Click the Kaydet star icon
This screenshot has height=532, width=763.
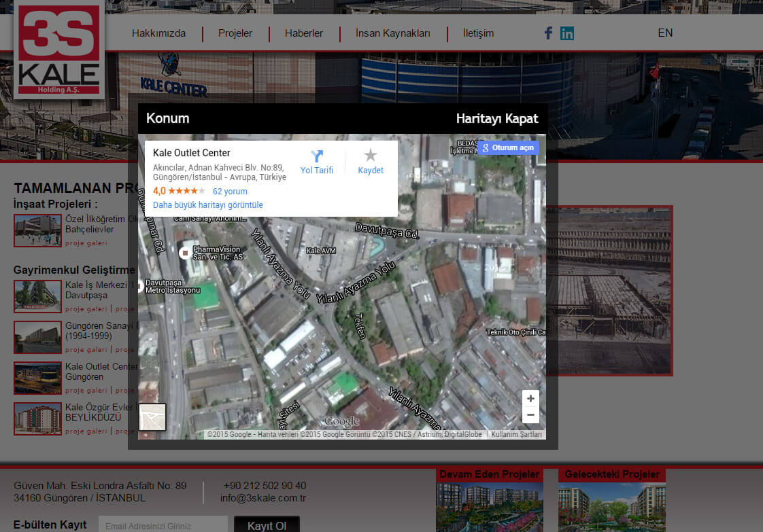pos(371,155)
